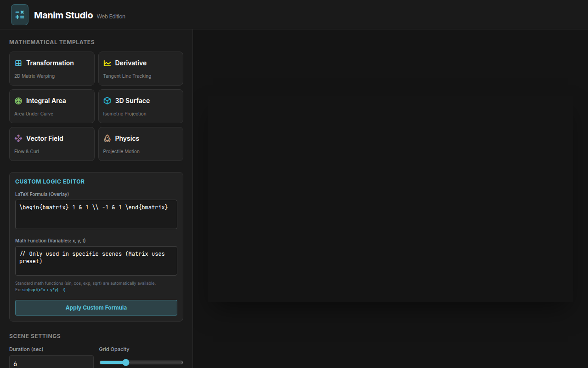
Task: Start the Projectile Motion template
Action: pyautogui.click(x=141, y=144)
